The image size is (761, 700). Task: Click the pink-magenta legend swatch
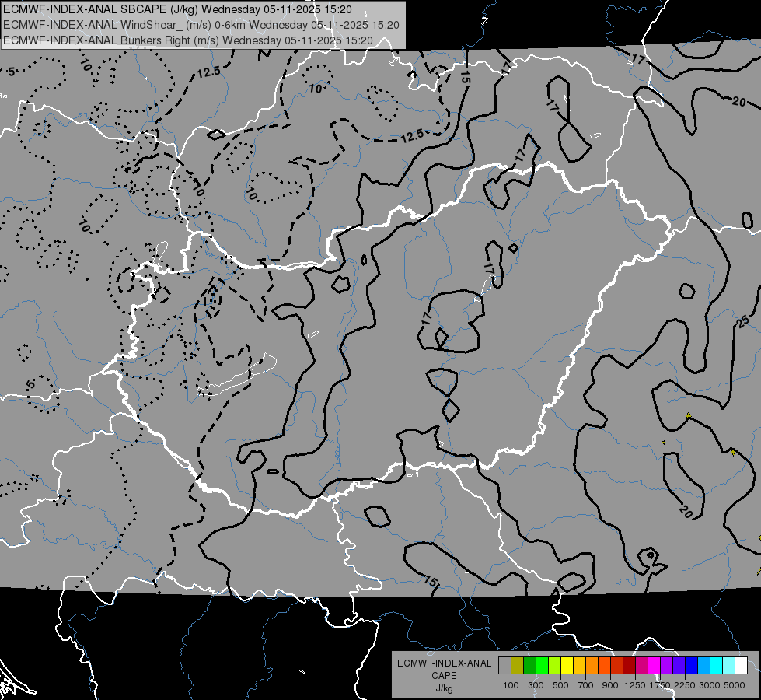tap(641, 666)
